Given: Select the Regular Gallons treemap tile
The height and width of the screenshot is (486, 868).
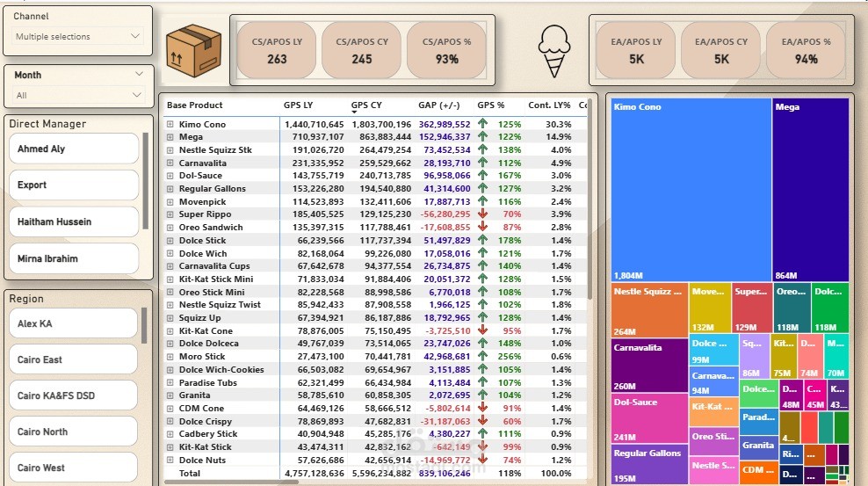Looking at the screenshot, I should pos(649,464).
